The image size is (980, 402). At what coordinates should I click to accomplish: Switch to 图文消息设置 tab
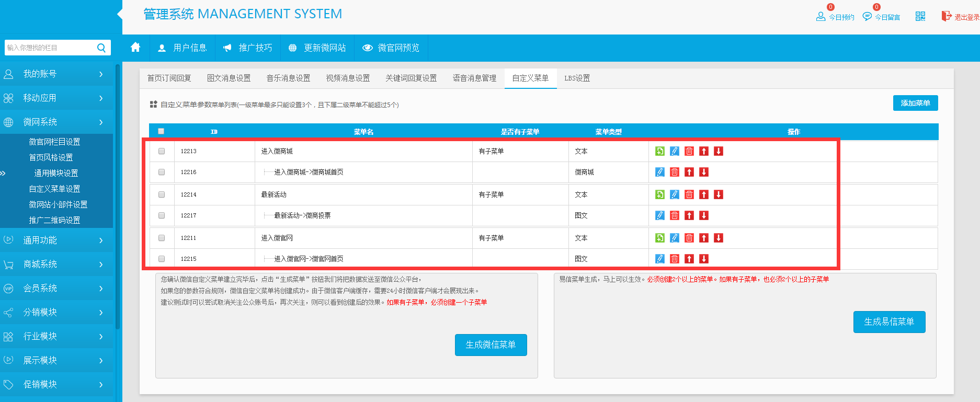click(229, 78)
